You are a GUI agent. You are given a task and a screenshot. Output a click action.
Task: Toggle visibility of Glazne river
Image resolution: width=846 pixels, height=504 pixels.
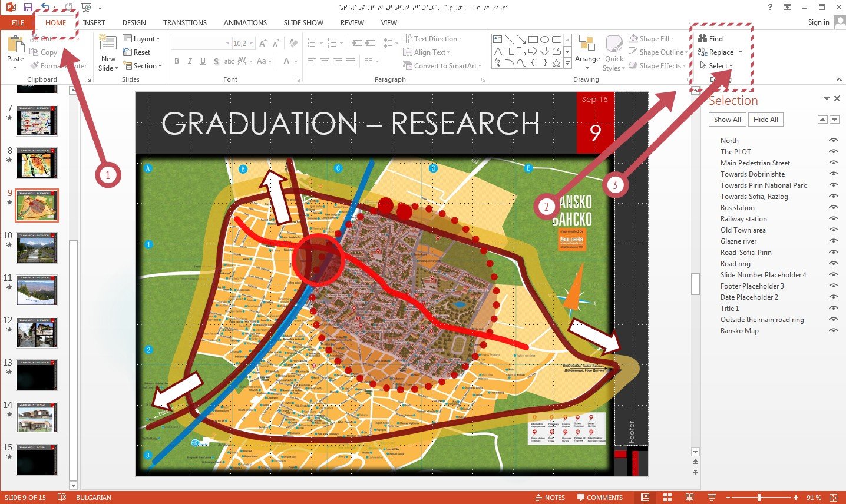pyautogui.click(x=833, y=241)
